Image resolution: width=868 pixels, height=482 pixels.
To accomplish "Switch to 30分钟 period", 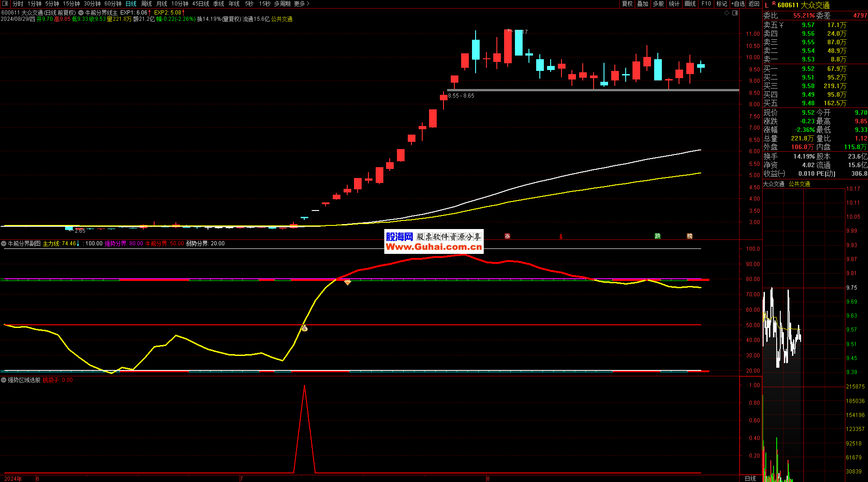I will 92,4.
